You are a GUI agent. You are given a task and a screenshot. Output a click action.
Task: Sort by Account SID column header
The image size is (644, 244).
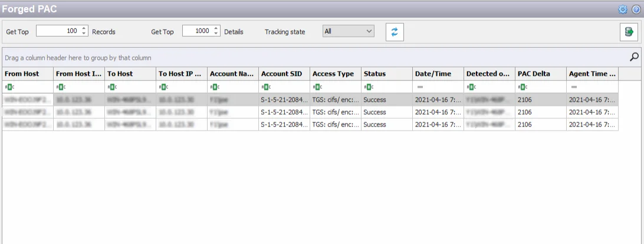tap(284, 74)
